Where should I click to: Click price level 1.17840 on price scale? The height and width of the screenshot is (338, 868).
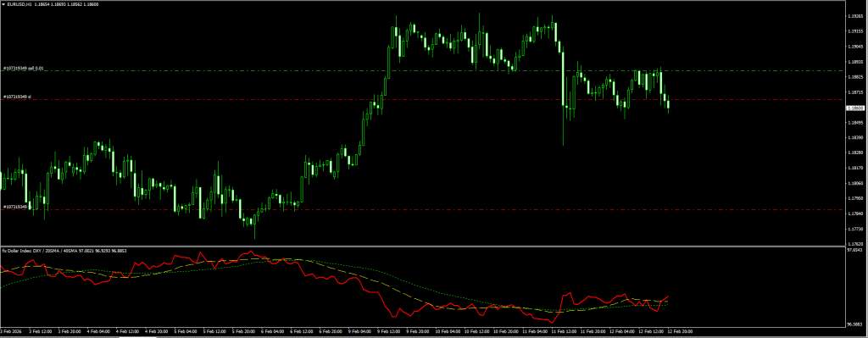(x=855, y=213)
